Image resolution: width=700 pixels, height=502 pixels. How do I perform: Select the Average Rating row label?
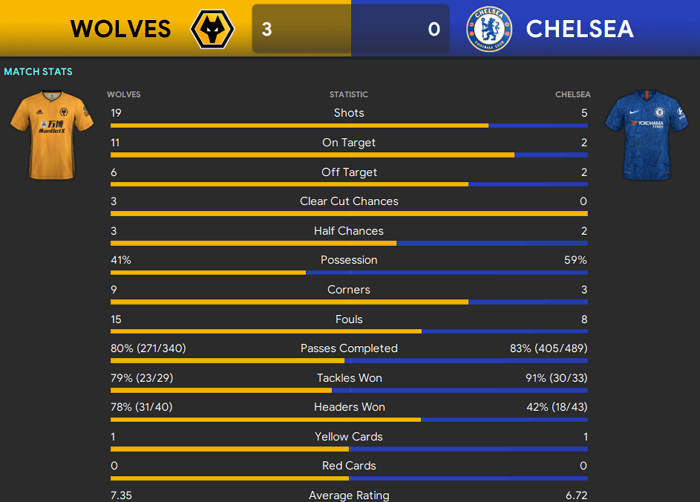pyautogui.click(x=349, y=495)
